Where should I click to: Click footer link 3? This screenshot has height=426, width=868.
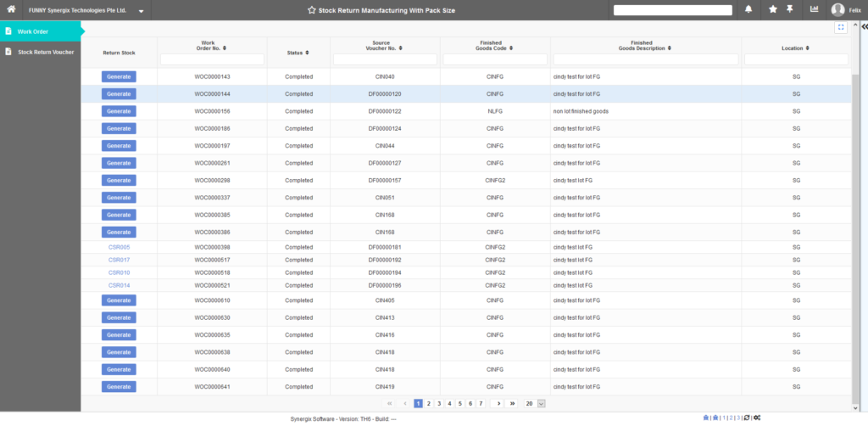(738, 418)
